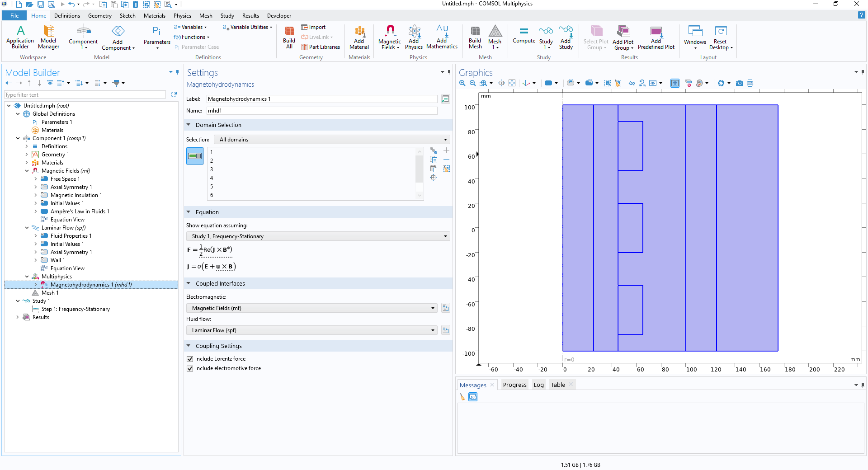Image resolution: width=868 pixels, height=470 pixels.
Task: Switch to the Progress tab
Action: click(x=514, y=385)
